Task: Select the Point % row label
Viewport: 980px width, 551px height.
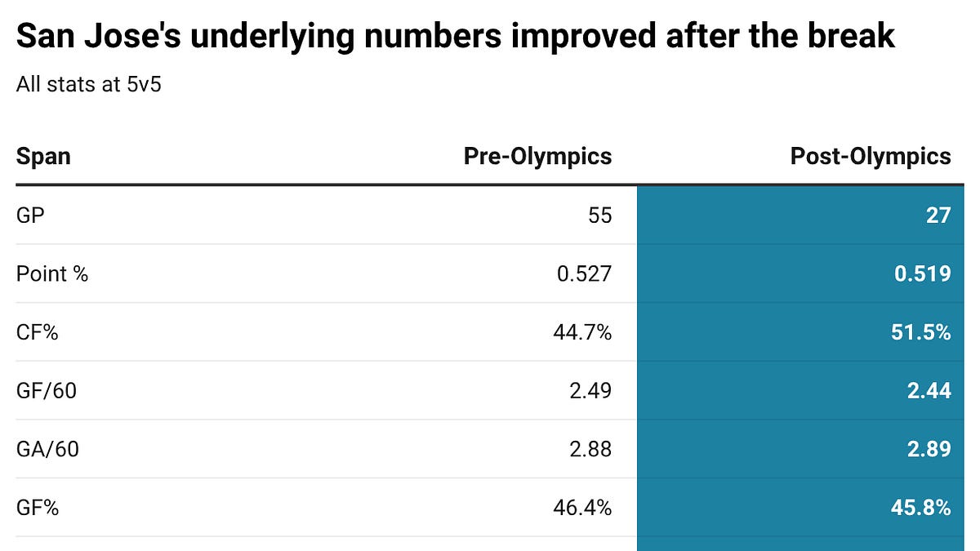Action: coord(52,273)
